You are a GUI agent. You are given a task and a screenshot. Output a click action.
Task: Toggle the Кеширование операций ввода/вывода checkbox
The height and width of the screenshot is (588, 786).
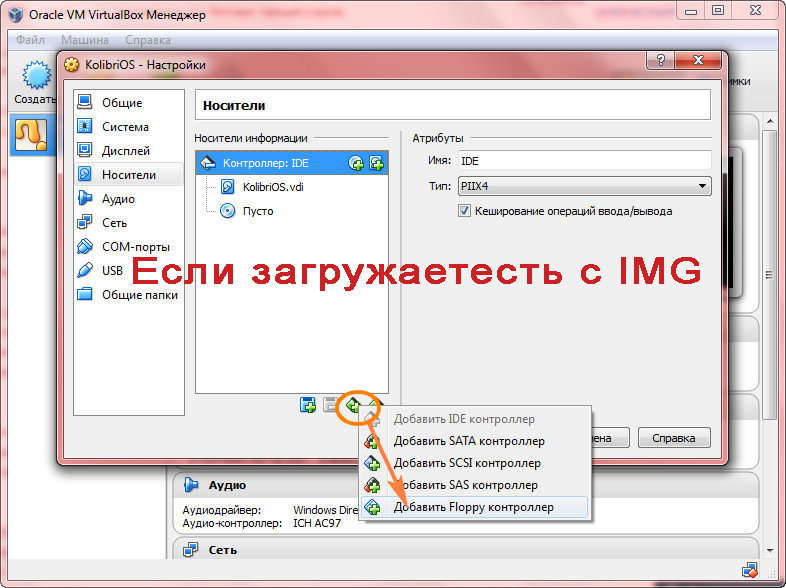point(464,211)
